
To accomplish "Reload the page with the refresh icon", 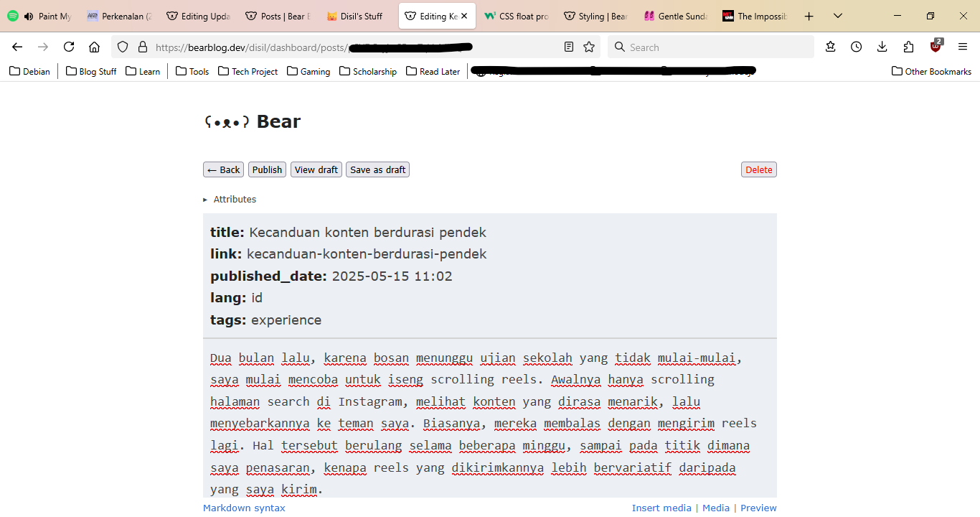I will point(69,47).
